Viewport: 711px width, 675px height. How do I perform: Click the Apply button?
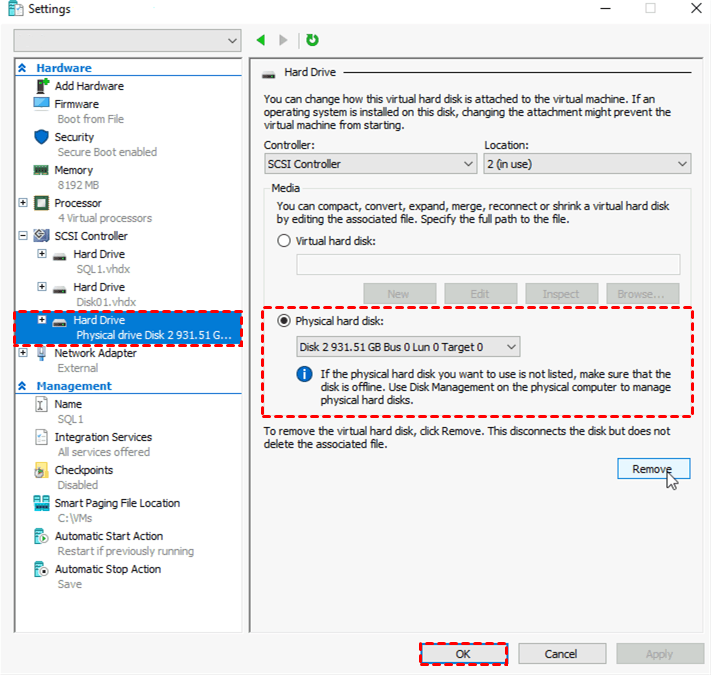(659, 654)
